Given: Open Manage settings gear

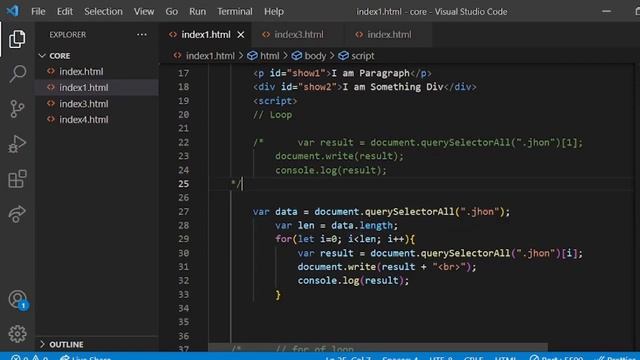Looking at the screenshot, I should 17,334.
